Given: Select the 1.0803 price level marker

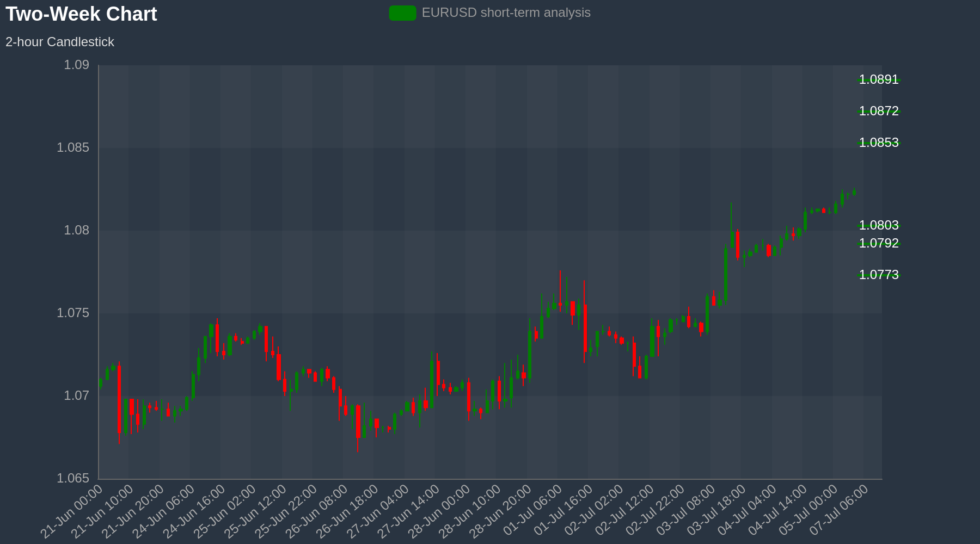Looking at the screenshot, I should pyautogui.click(x=879, y=225).
